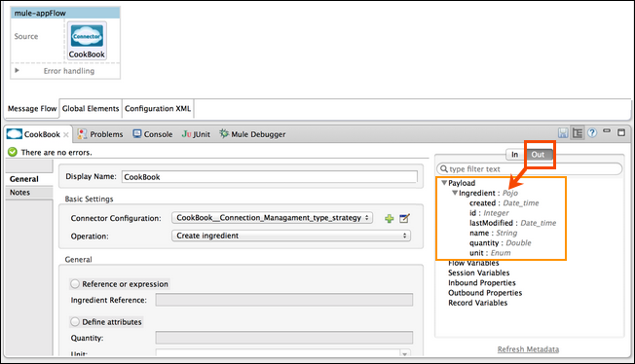Close the CookBook properties tab
Image resolution: width=635 pixels, height=364 pixels.
coord(66,134)
